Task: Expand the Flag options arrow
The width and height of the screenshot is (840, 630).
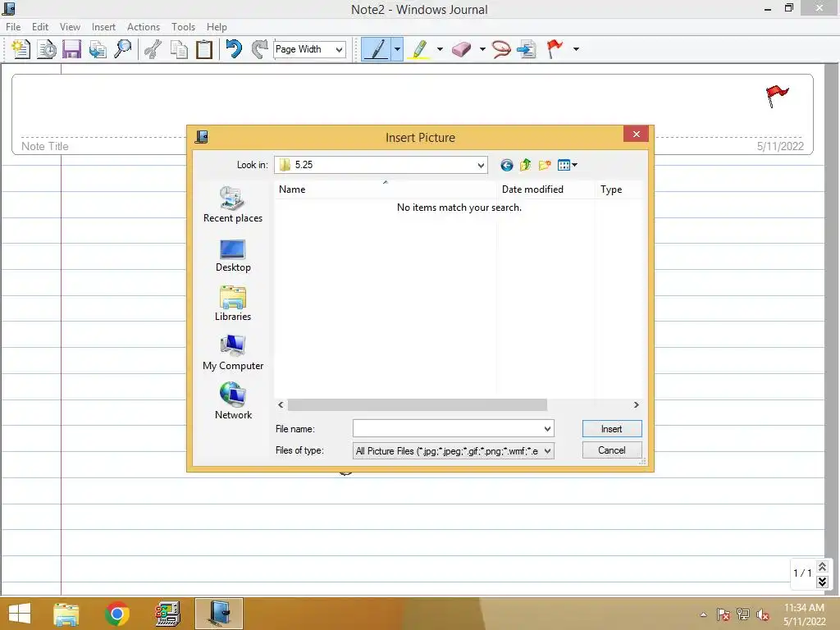Action: click(576, 49)
